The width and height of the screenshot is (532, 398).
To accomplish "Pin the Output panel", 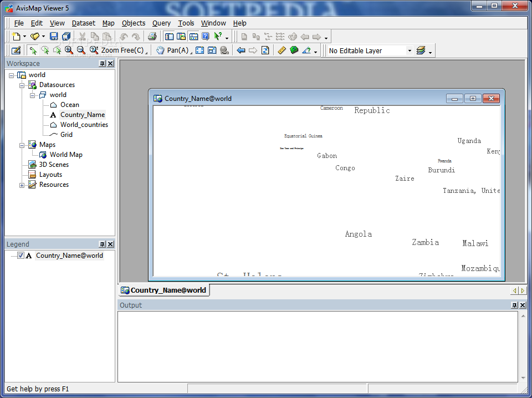I will click(x=514, y=305).
